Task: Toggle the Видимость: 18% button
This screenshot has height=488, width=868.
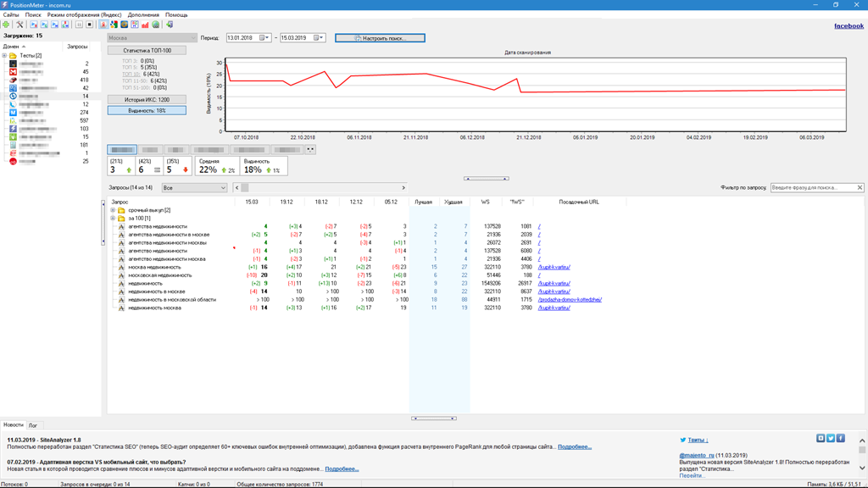Action: (147, 110)
